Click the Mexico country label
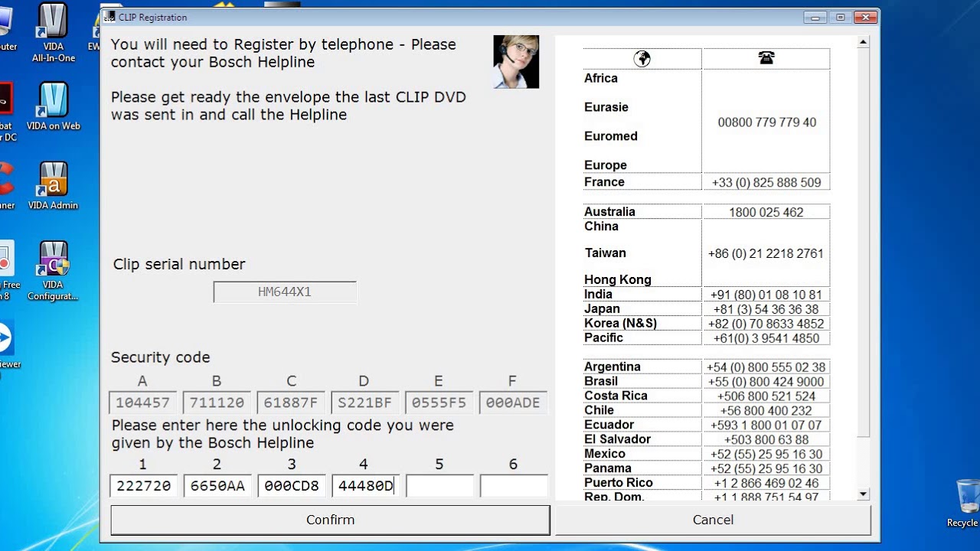 point(605,453)
